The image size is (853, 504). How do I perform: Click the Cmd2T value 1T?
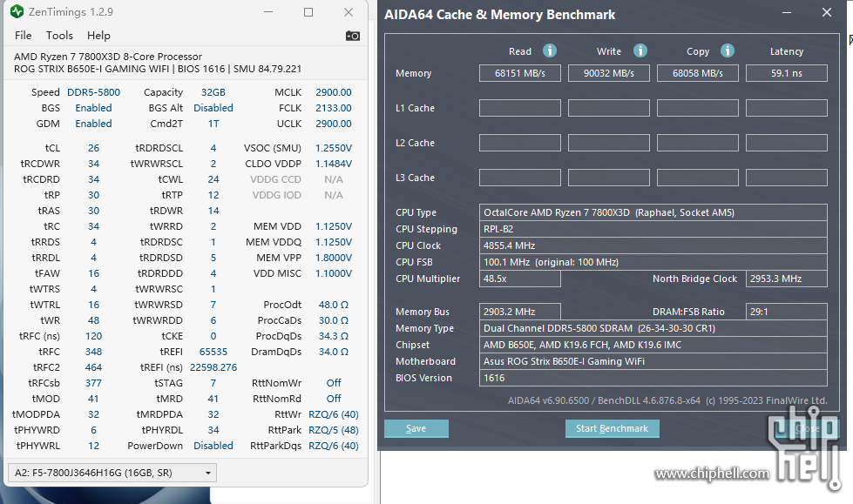(213, 124)
